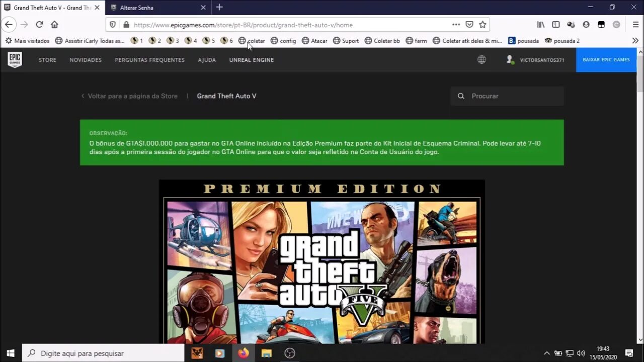Open bookmark number 5
Screen dimensions: 644x362
click(209, 41)
